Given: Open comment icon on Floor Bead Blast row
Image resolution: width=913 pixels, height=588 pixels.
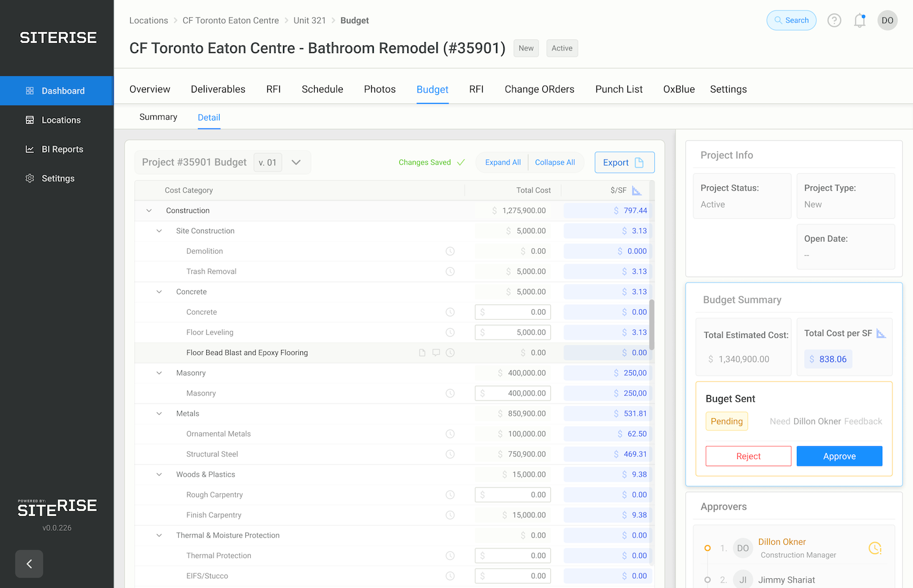Looking at the screenshot, I should 436,352.
